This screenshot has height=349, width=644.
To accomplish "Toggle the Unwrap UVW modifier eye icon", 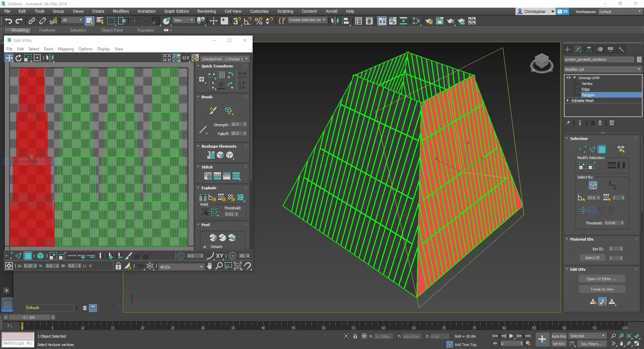I will coord(569,78).
